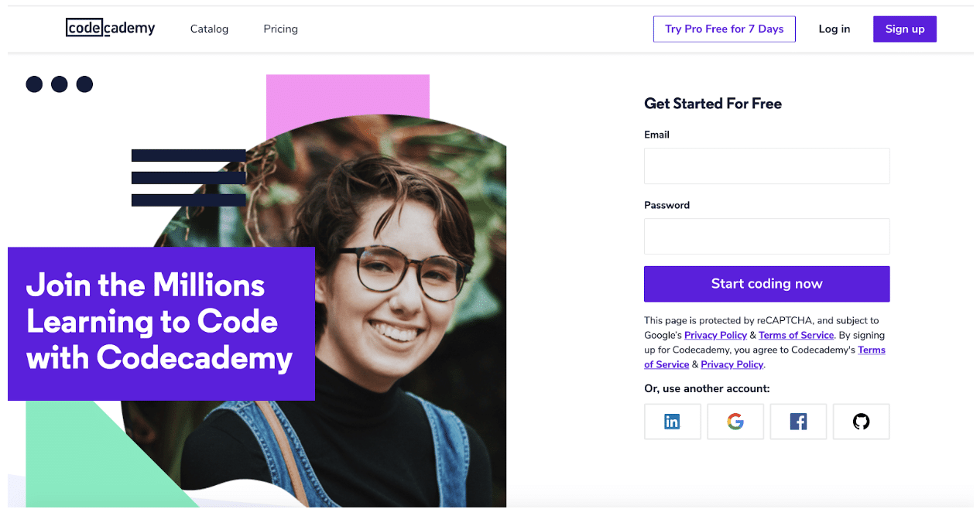Continue with the Facebook icon
Viewport: 980px width, 509px height.
798,422
